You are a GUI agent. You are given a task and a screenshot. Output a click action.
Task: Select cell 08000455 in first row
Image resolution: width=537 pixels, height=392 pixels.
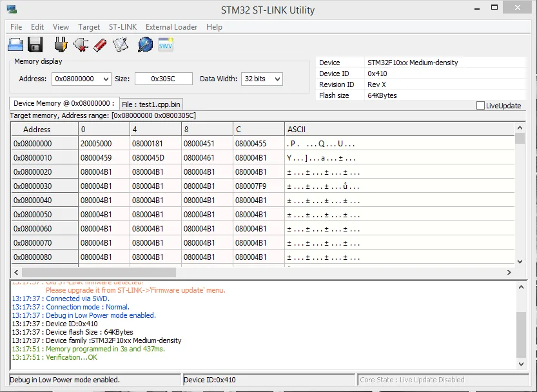tap(259, 144)
